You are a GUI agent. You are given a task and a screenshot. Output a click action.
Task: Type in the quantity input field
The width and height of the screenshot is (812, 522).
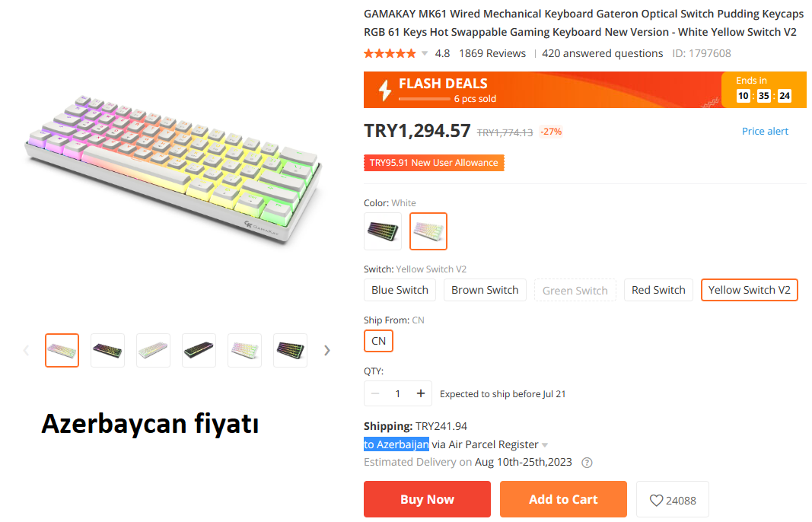(397, 393)
